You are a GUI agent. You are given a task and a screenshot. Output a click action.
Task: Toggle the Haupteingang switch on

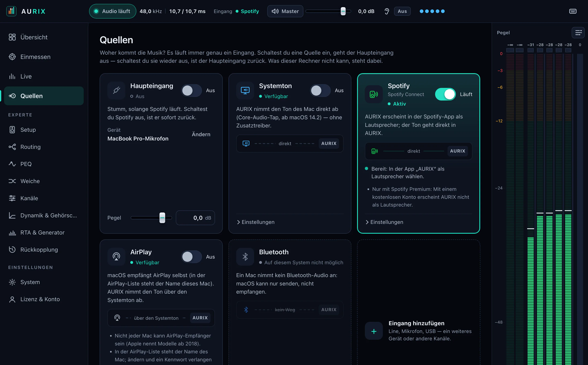pyautogui.click(x=192, y=91)
